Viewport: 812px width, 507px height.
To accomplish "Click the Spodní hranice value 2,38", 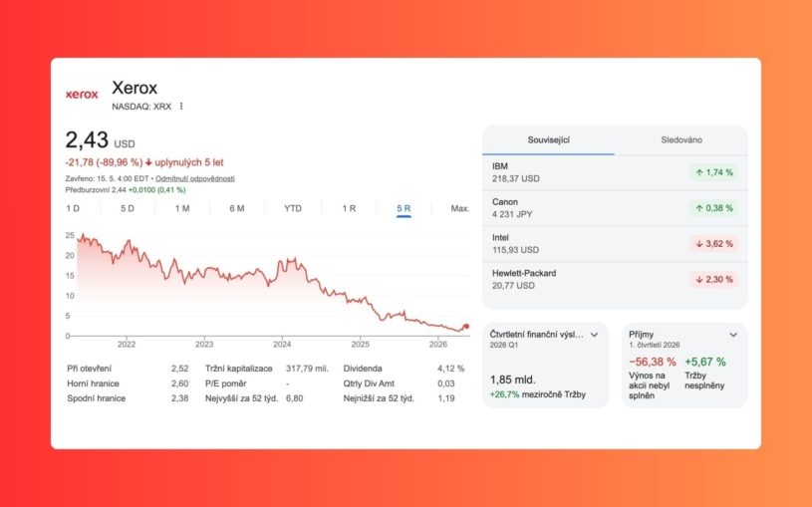I will coord(179,398).
